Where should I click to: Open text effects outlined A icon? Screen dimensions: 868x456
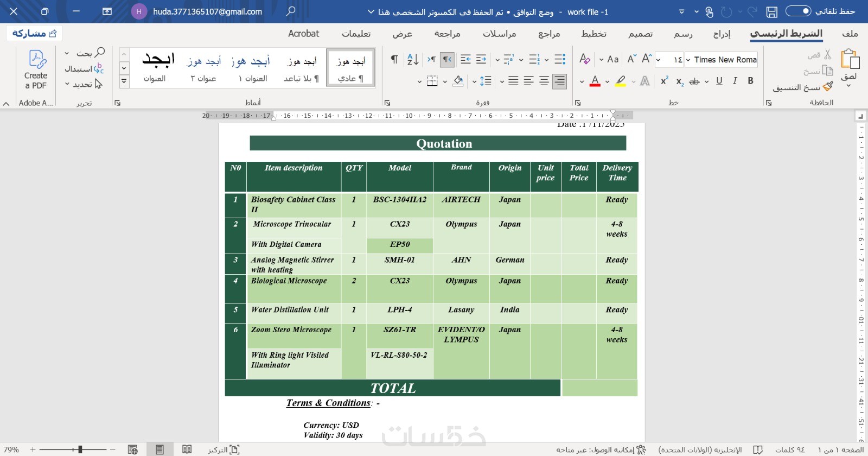point(645,81)
